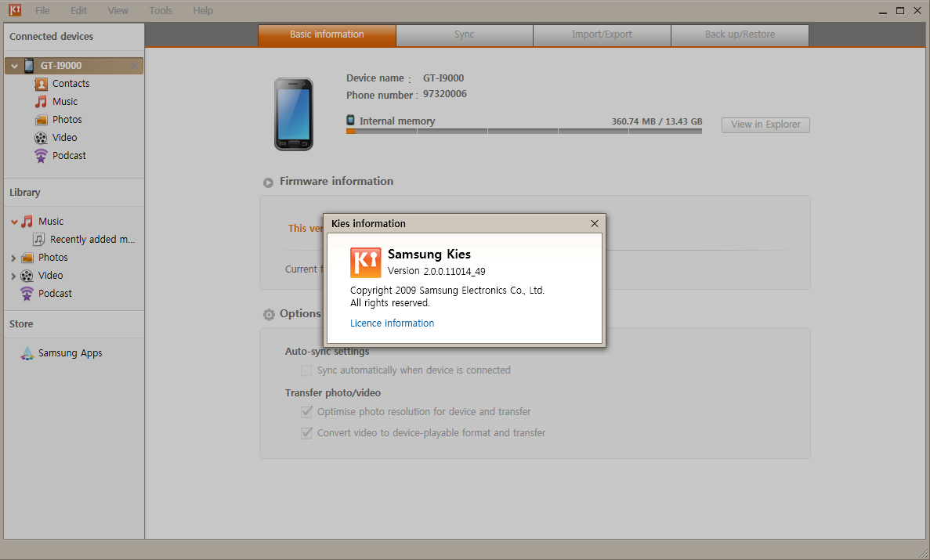Select the Library Music icon
Viewport: 930px width, 560px height.
27,222
